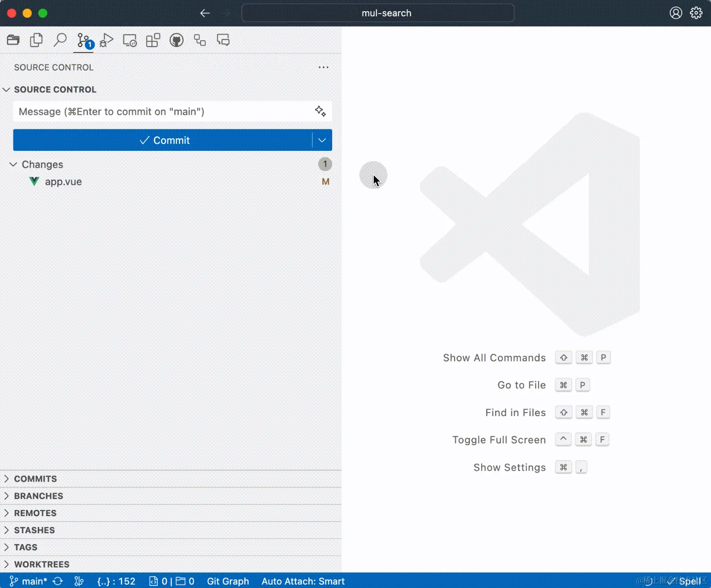Click the main* branch in status bar
This screenshot has height=588, width=711.
(x=28, y=581)
